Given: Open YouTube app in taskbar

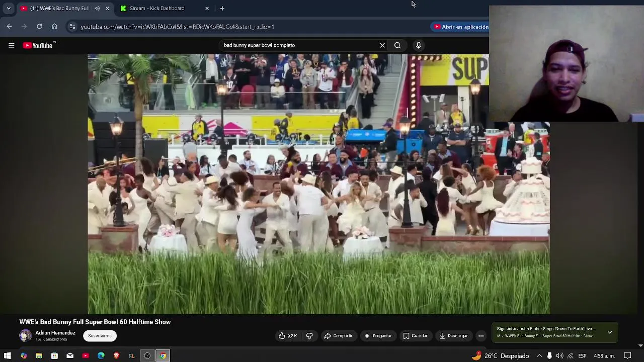Looking at the screenshot, I should pos(86,356).
